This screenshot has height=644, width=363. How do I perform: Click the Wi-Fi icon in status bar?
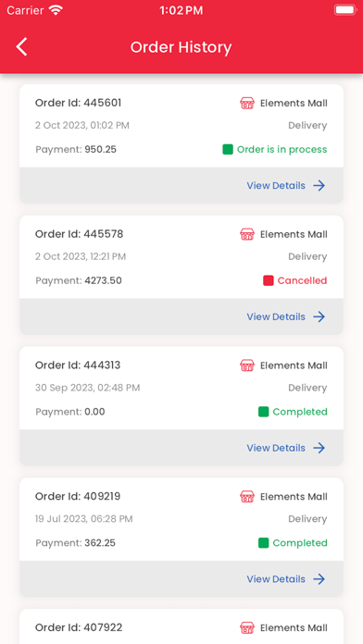click(56, 10)
